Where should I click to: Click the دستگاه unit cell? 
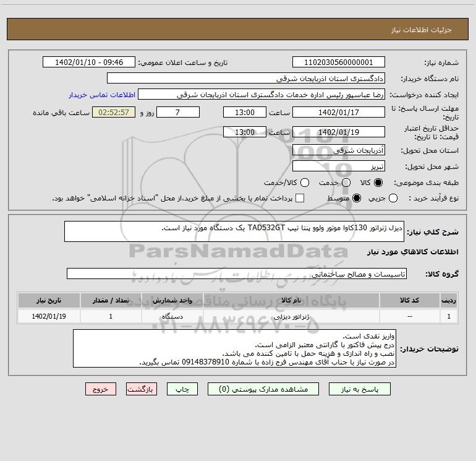(172, 316)
